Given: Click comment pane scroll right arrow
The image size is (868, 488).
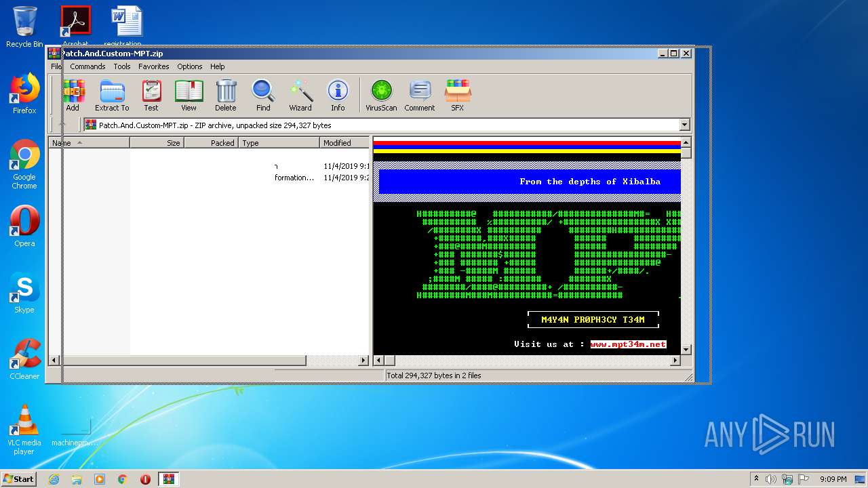Looking at the screenshot, I should (675, 361).
